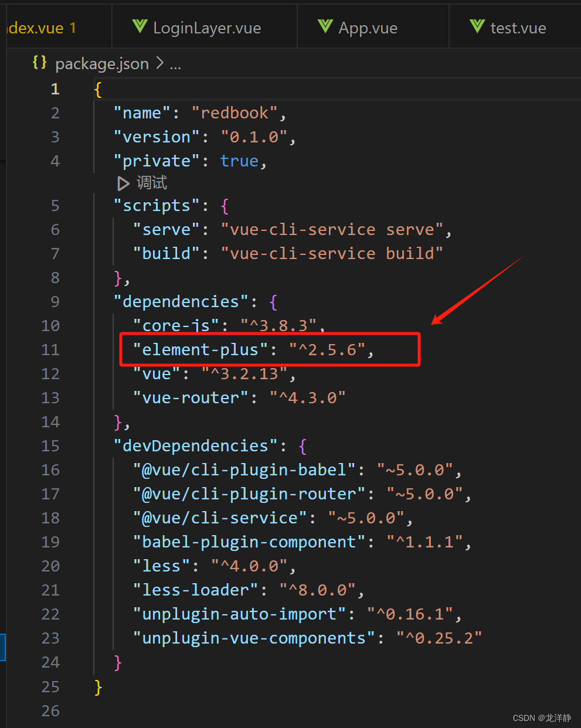581x728 pixels.
Task: Click "@vue/cli-plugin-babel" entry
Action: [x=297, y=470]
